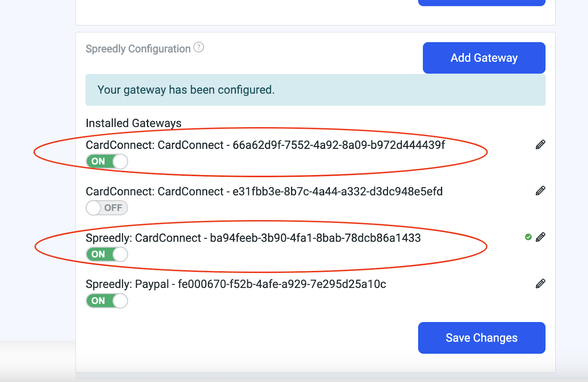
Task: Edit the CardConnect e31fbb3e gateway
Action: coord(540,191)
